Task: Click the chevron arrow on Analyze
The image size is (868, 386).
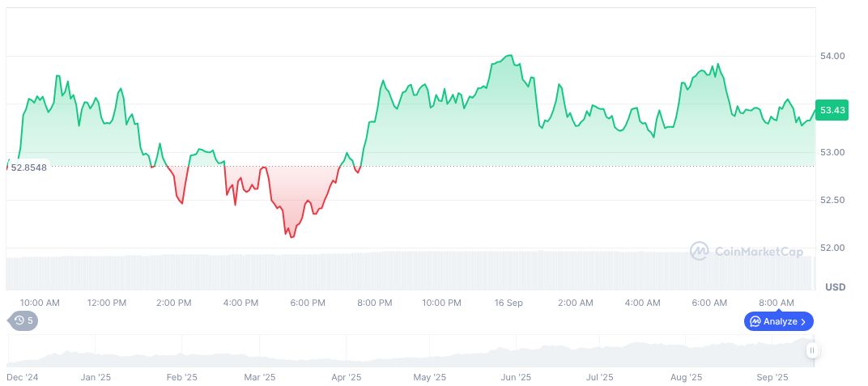Action: [x=803, y=321]
